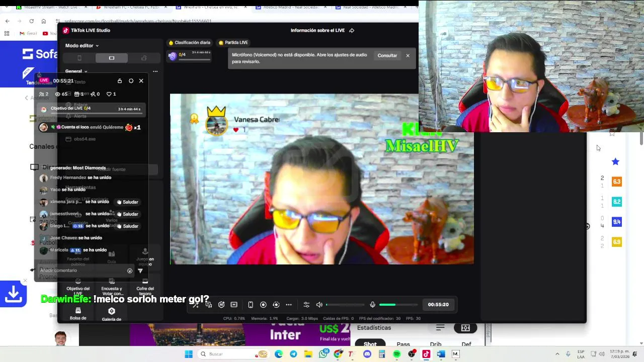Open Windows Start menu
The width and height of the screenshot is (644, 362).
click(189, 354)
